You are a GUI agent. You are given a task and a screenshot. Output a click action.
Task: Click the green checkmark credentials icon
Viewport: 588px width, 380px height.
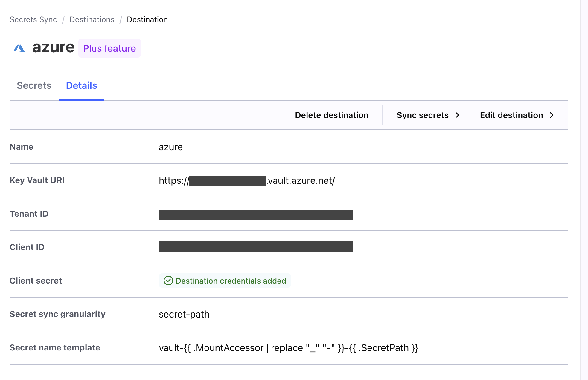(168, 281)
